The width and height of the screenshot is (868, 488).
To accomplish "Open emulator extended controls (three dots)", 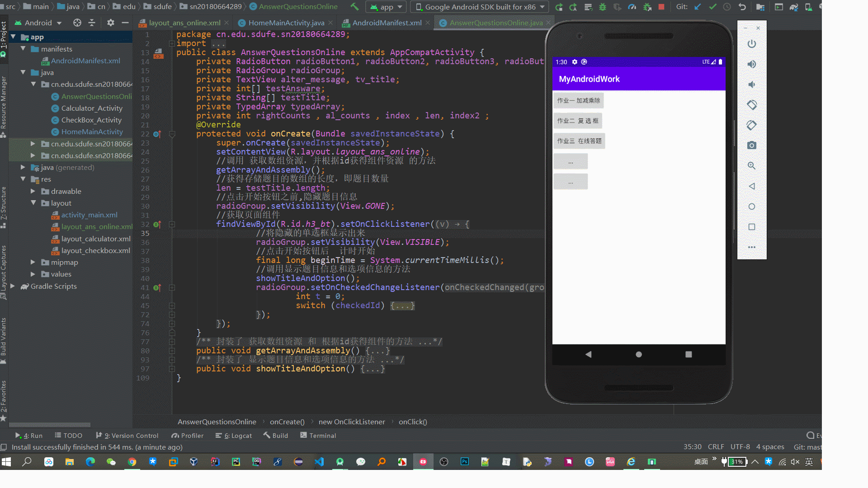I will click(751, 247).
